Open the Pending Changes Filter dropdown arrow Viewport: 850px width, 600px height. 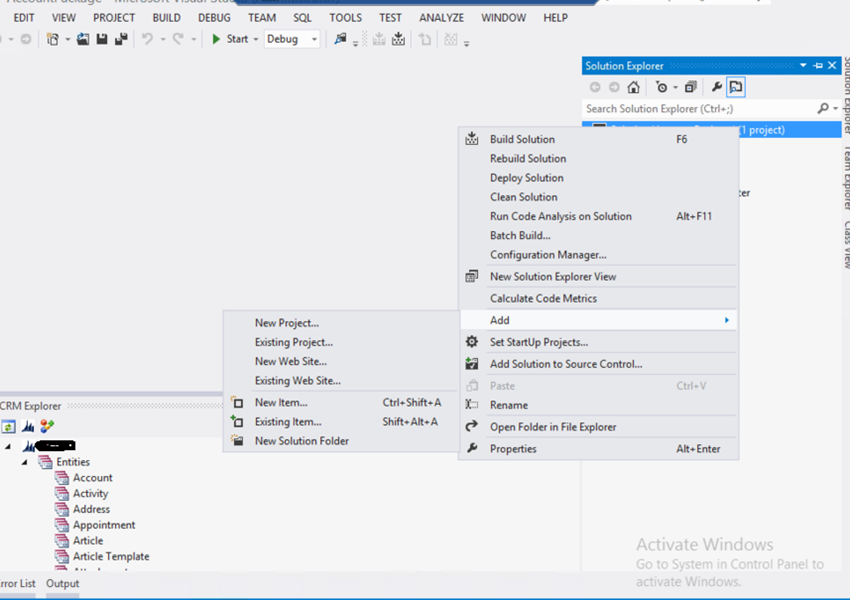pos(675,87)
